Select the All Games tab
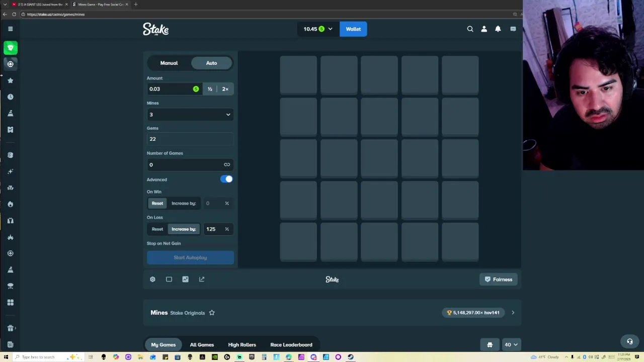Viewport: 644px width, 362px height. click(202, 344)
